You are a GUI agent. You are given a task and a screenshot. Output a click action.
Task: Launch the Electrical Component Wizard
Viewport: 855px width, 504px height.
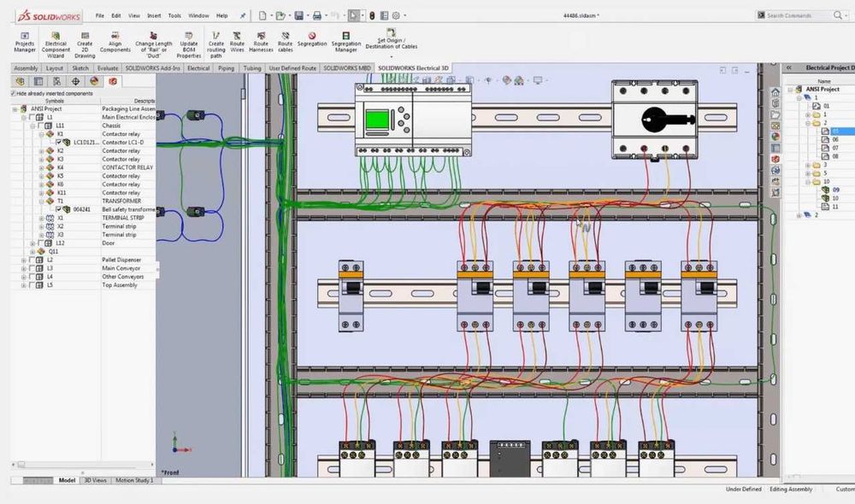tap(56, 44)
